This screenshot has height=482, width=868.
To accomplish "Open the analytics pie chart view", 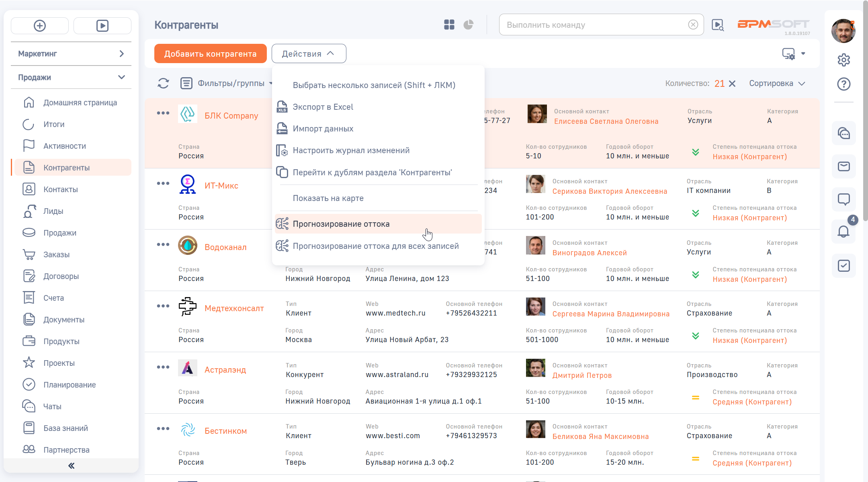I will pyautogui.click(x=469, y=25).
